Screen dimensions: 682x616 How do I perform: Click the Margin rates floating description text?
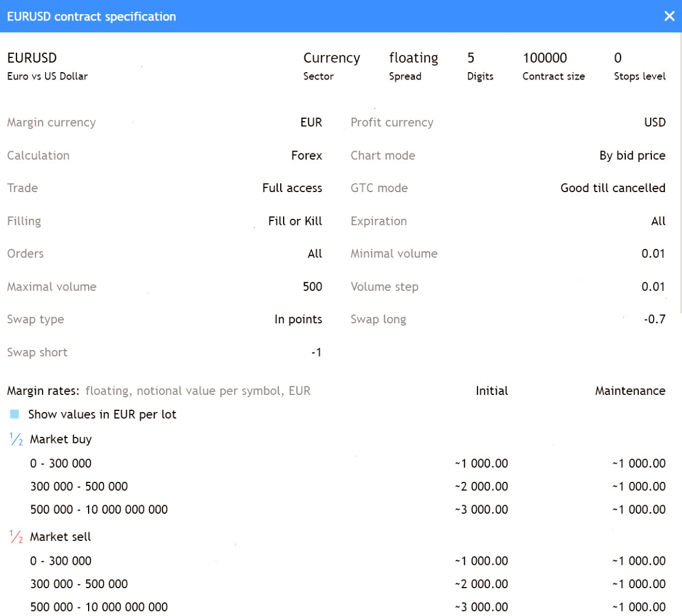pyautogui.click(x=198, y=391)
